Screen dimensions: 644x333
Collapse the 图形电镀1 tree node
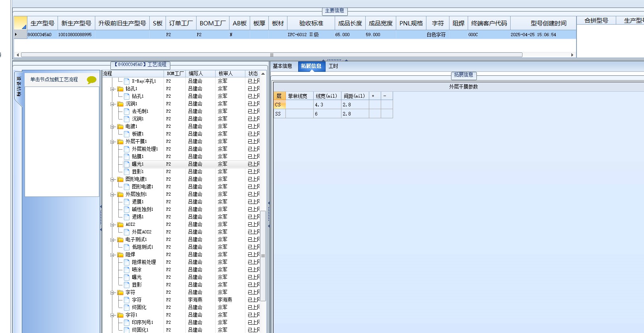[112, 179]
